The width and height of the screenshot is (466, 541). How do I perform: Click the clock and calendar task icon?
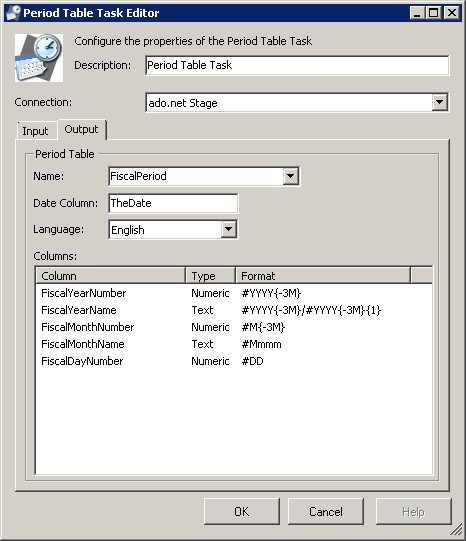tap(39, 58)
